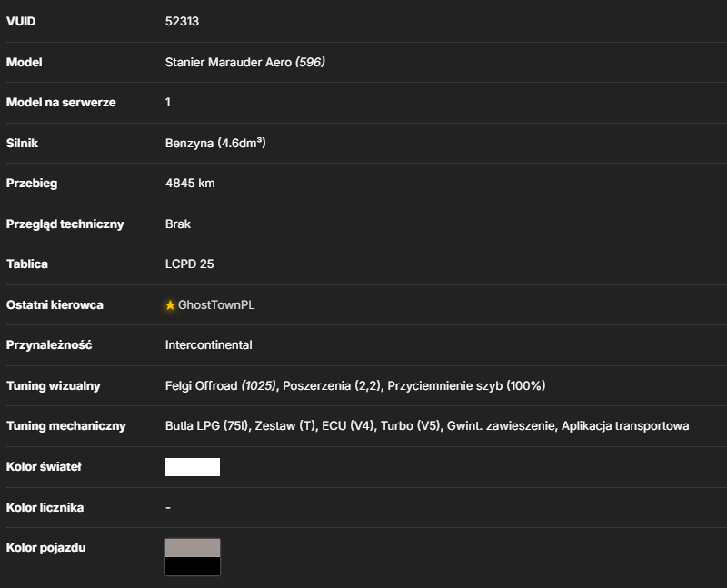Click the Silnik row label
Screen dimensions: 727x588
22,143
